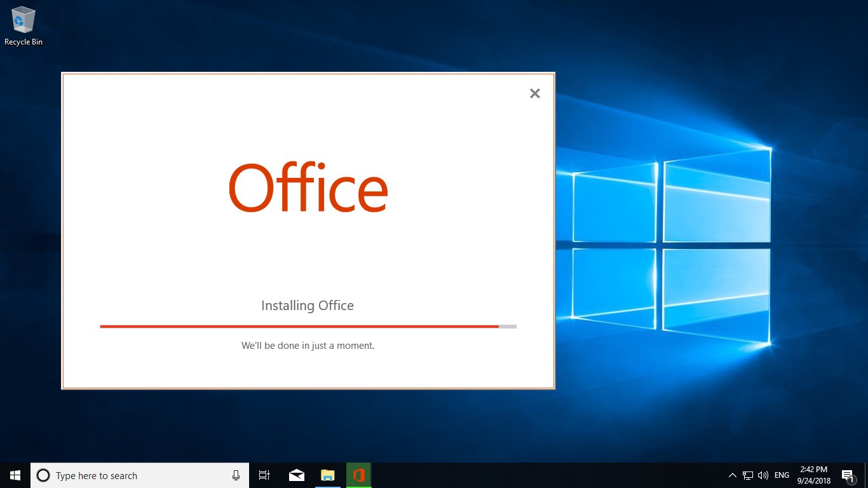868x488 pixels.
Task: Open Task View
Action: pyautogui.click(x=264, y=475)
